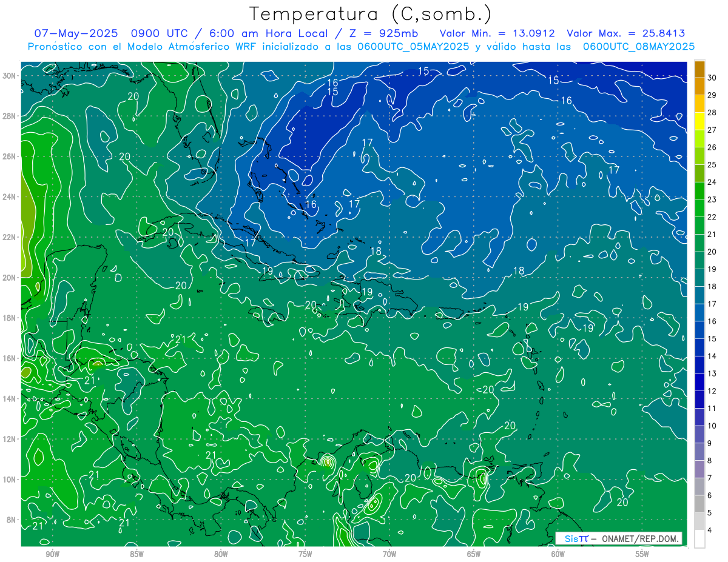This screenshot has width=728, height=562.
Task: Click the colorbar value label 7
Action: (x=710, y=478)
